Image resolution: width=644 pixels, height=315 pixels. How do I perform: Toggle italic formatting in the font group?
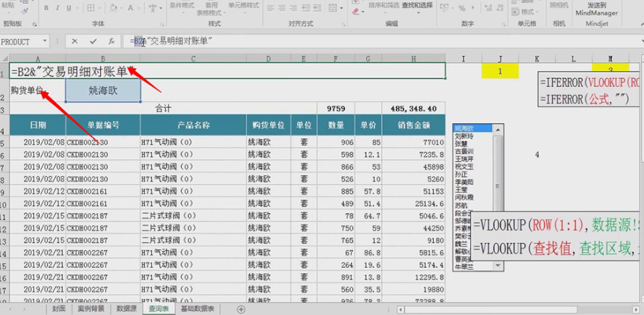point(57,8)
